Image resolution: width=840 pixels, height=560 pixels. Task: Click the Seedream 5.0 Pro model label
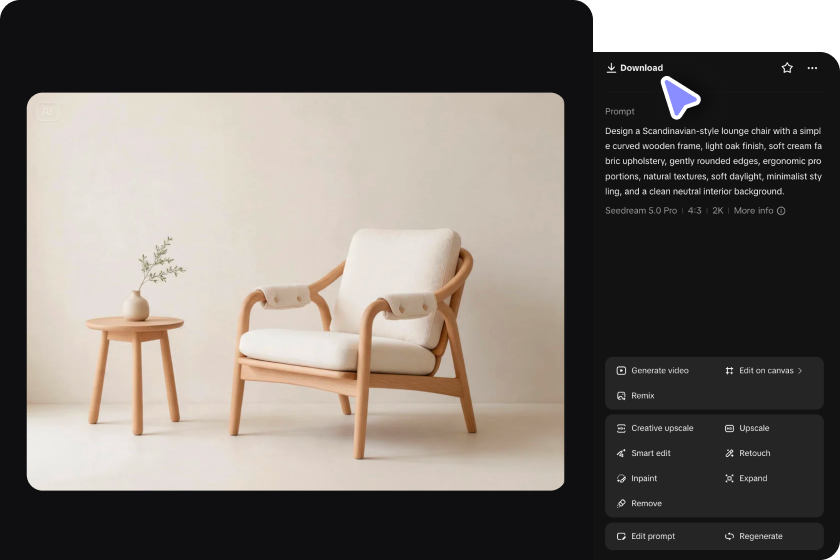641,211
